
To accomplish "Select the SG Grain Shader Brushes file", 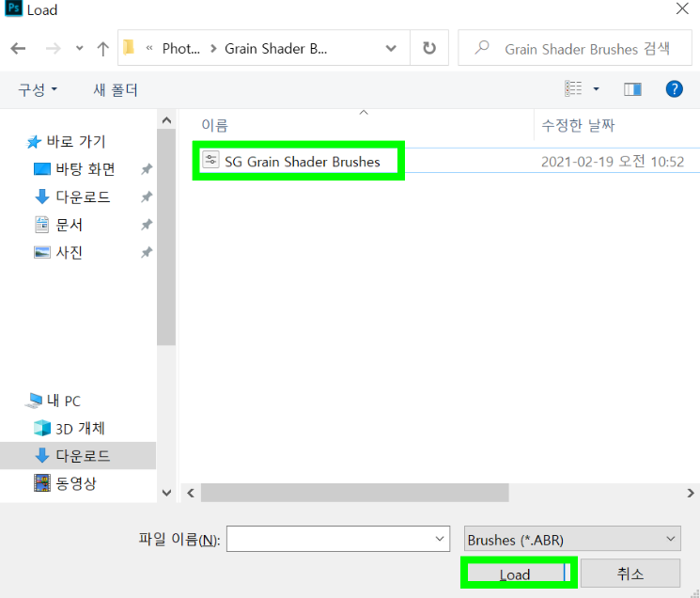I will (x=303, y=161).
